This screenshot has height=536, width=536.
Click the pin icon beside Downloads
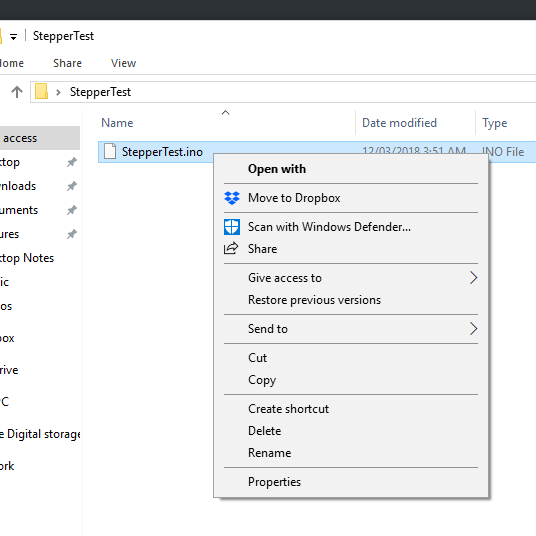click(x=71, y=186)
